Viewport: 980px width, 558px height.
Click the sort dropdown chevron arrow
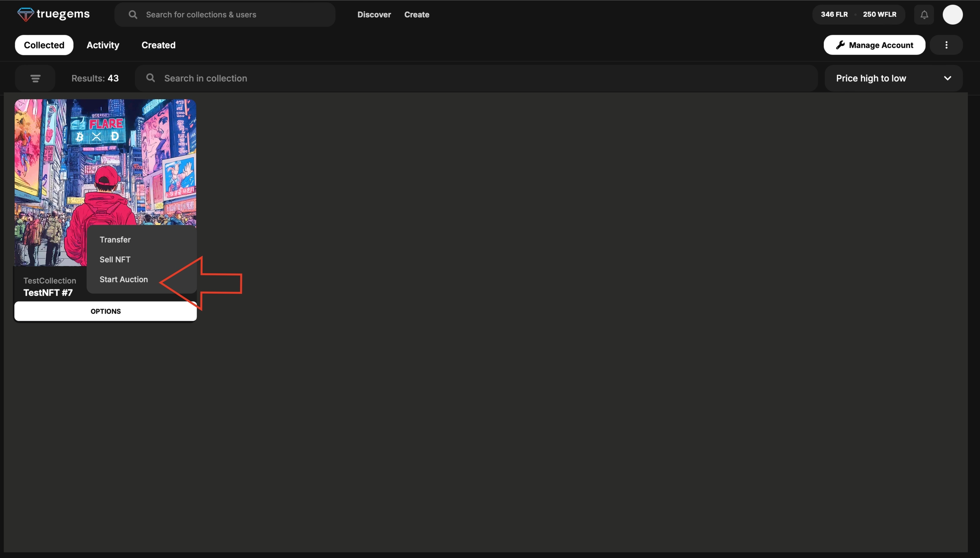coord(947,78)
